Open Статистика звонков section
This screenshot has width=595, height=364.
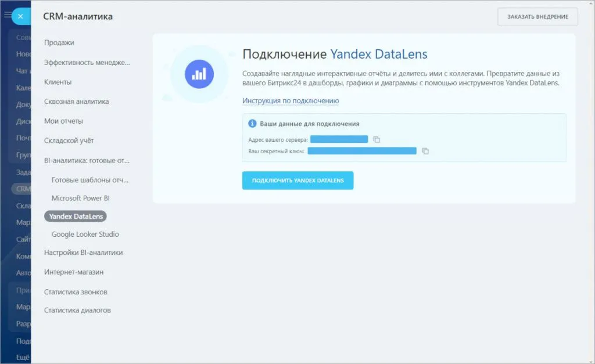[x=76, y=292]
